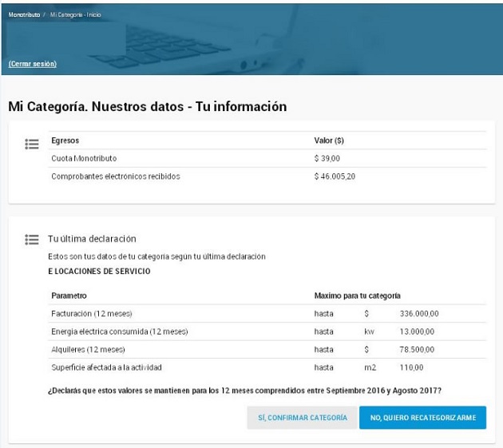Image resolution: width=503 pixels, height=448 pixels.
Task: Log out via Cerrar sesión link
Action: coord(33,64)
